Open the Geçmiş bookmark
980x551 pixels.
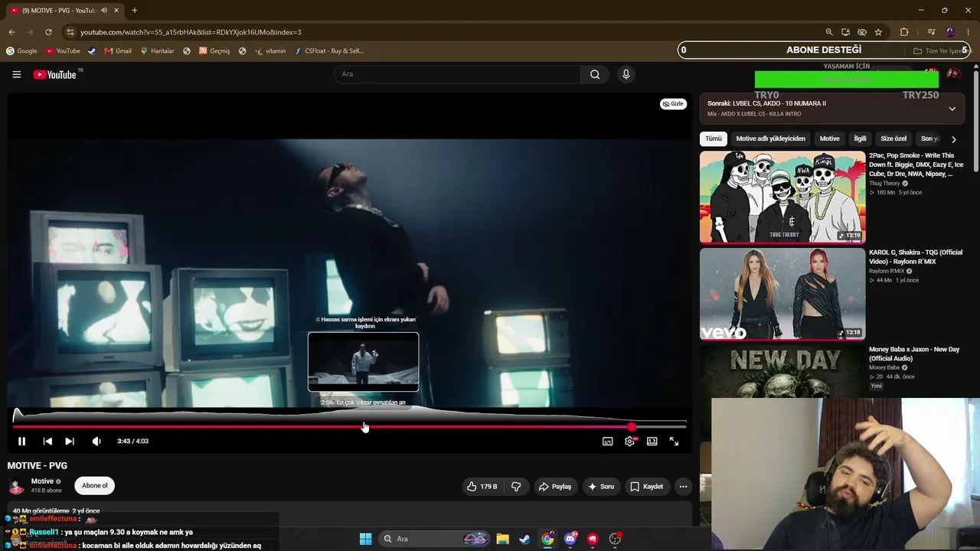214,51
